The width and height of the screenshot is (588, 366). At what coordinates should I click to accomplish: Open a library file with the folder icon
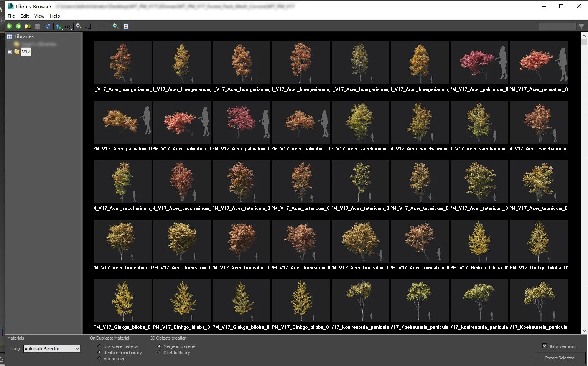point(27,26)
